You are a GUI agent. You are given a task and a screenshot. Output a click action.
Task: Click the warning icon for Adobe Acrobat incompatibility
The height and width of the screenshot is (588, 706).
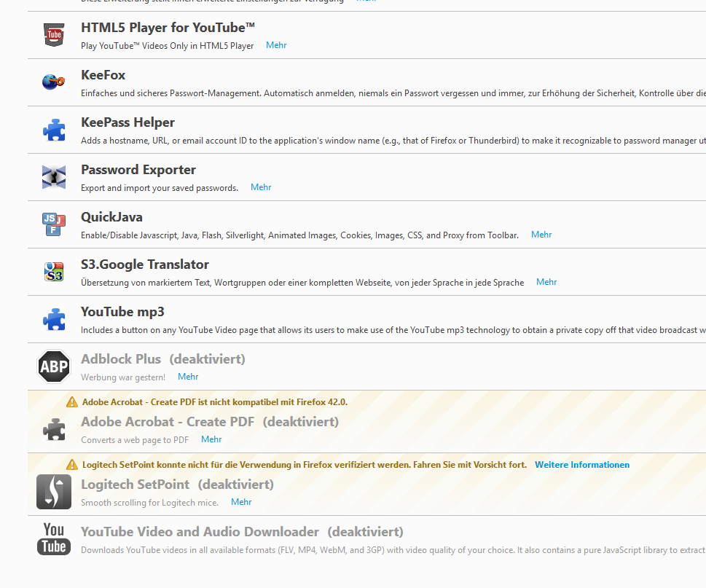coord(71,402)
